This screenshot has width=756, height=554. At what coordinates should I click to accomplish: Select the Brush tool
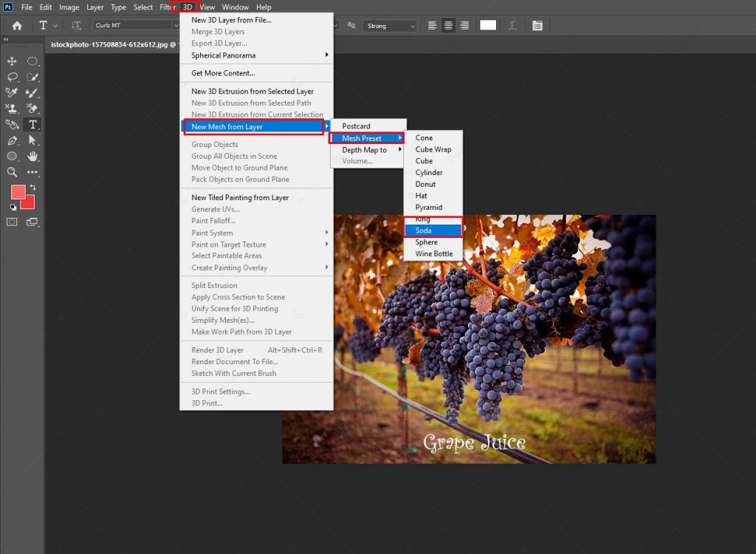click(32, 92)
